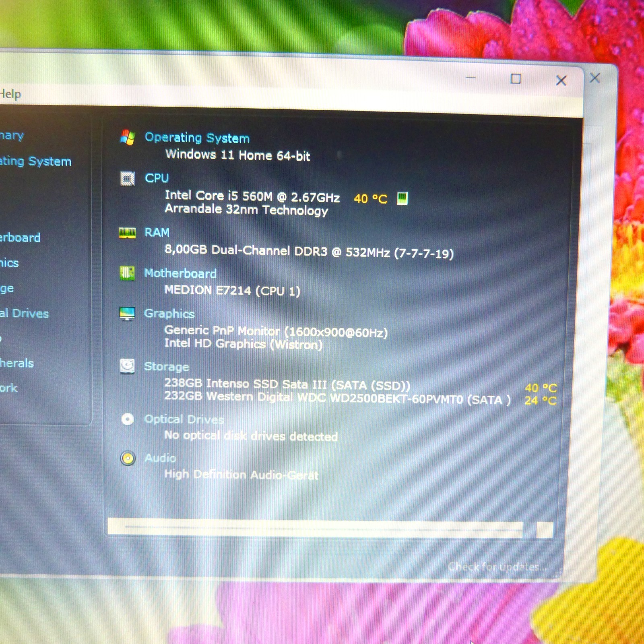The height and width of the screenshot is (644, 644).
Task: Click the Storage hard drive icon
Action: (x=127, y=366)
